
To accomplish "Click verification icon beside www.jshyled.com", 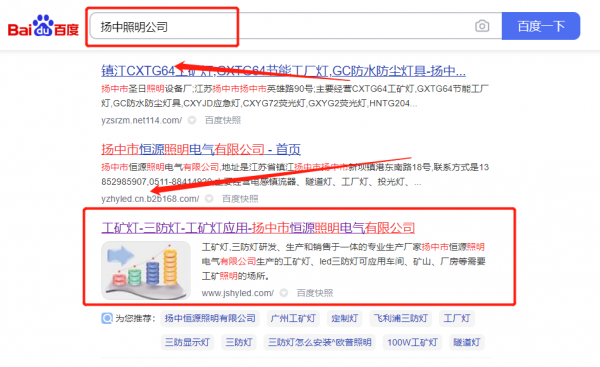I will (x=284, y=293).
